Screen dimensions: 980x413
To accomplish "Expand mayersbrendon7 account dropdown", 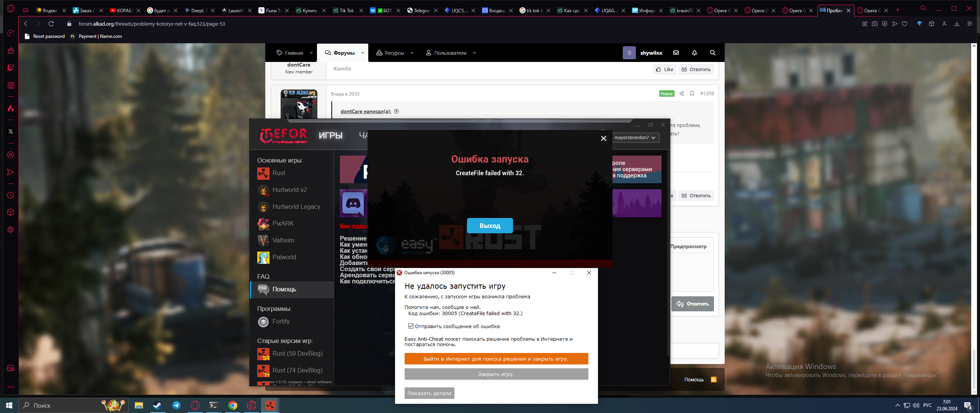I will pos(635,138).
